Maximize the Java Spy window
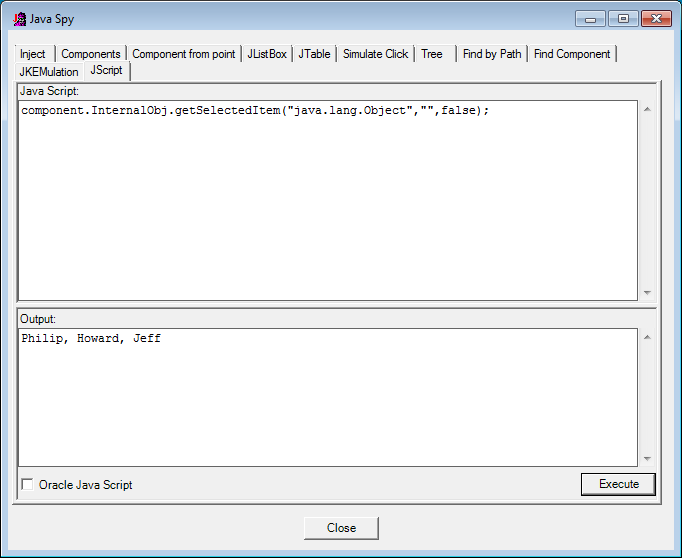 pyautogui.click(x=623, y=18)
